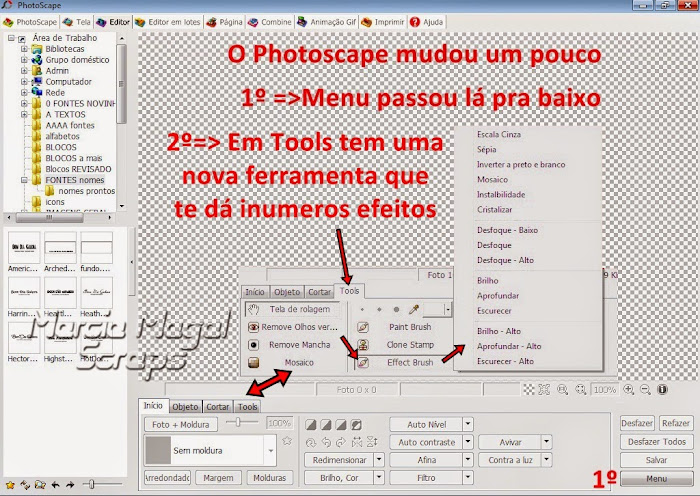Screen dimensions: 700x496
Task: Switch to the Objeto tab in bottom panel
Action: click(185, 407)
